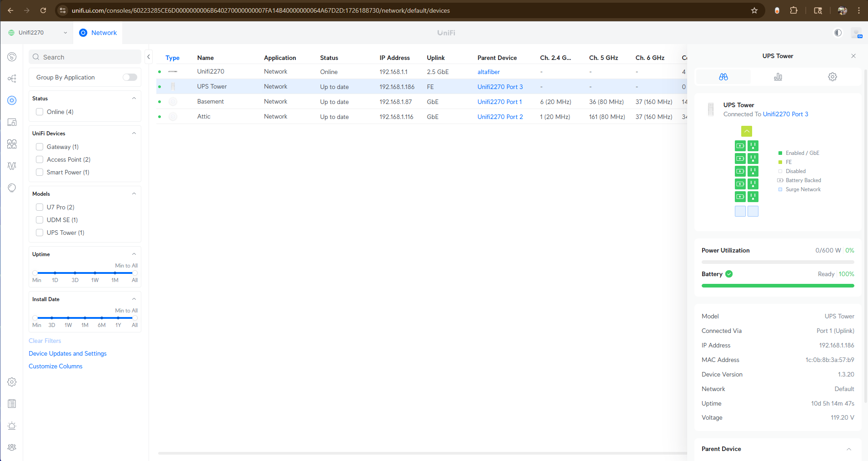Click the Customize Columns link
Viewport: 868px width, 461px height.
pos(55,366)
